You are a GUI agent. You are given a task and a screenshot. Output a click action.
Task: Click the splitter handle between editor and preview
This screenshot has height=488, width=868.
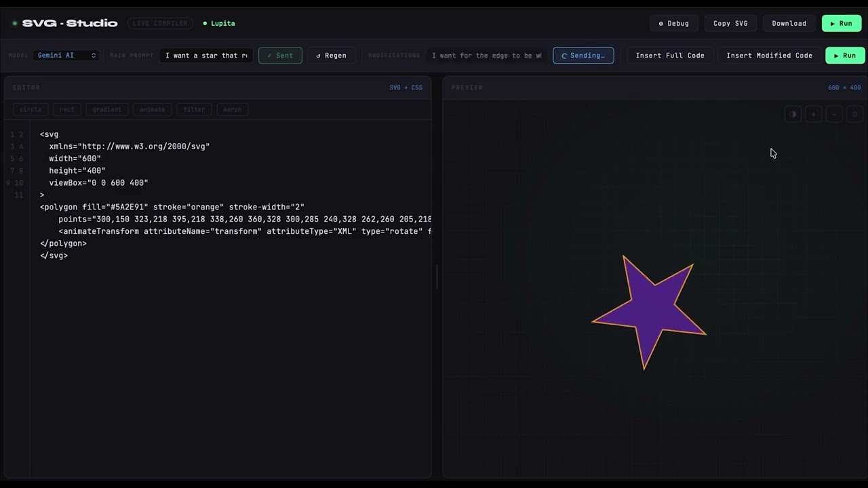437,277
